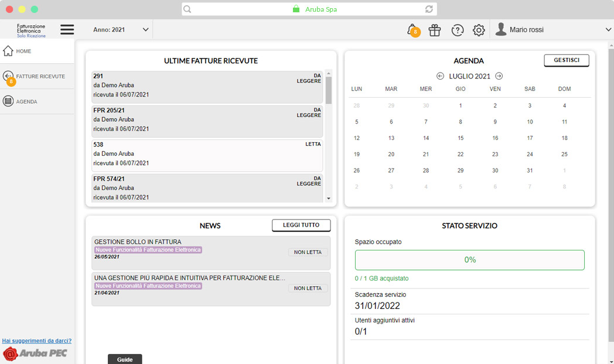Screen dimensions: 614x364
Task: Open Agenda in the sidebar
Action: (26, 102)
